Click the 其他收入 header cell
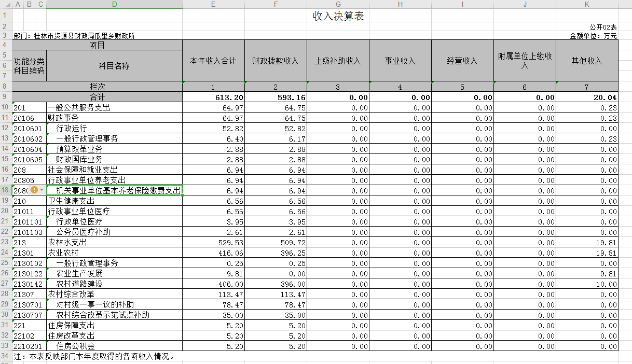This screenshot has height=364, width=632. pos(587,61)
